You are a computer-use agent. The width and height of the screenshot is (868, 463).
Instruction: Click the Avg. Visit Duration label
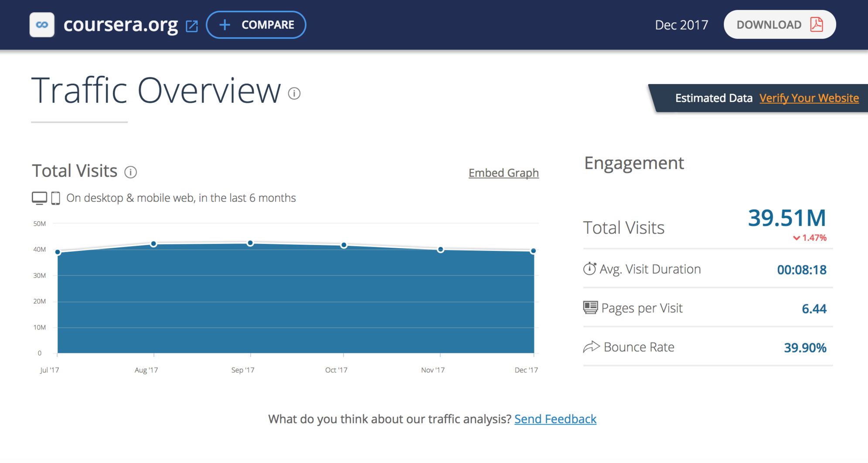(650, 269)
